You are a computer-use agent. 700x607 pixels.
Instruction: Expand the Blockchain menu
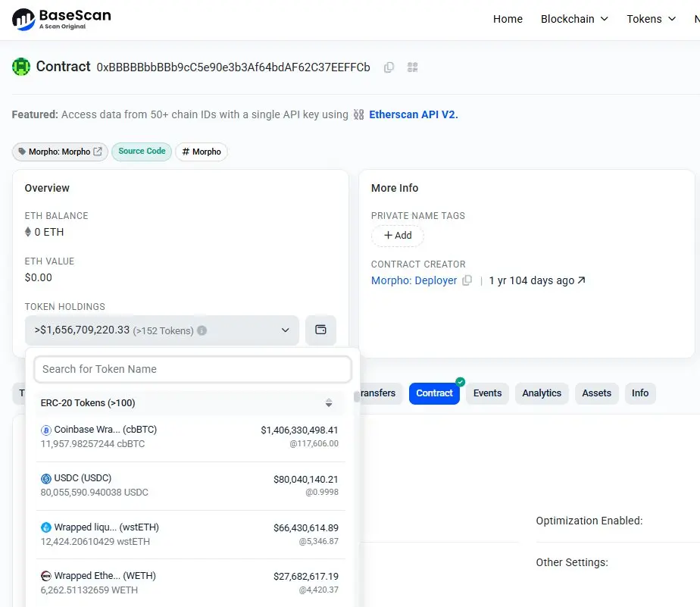pos(574,19)
